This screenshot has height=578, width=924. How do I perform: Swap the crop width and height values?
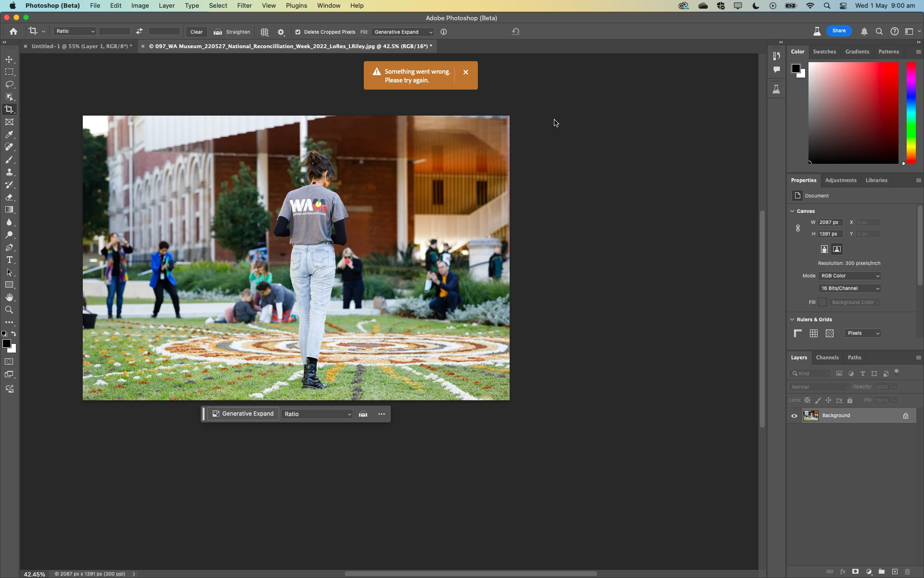(x=139, y=31)
